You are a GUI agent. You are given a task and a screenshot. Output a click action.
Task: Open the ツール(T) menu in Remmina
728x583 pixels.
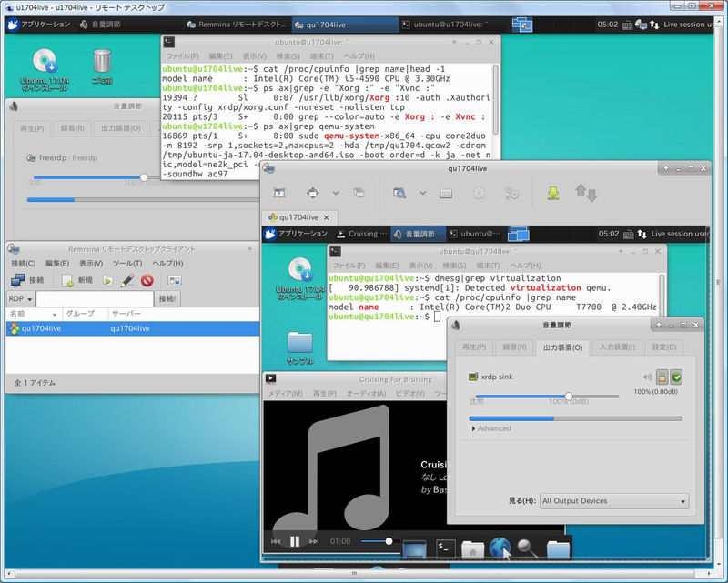pos(127,263)
